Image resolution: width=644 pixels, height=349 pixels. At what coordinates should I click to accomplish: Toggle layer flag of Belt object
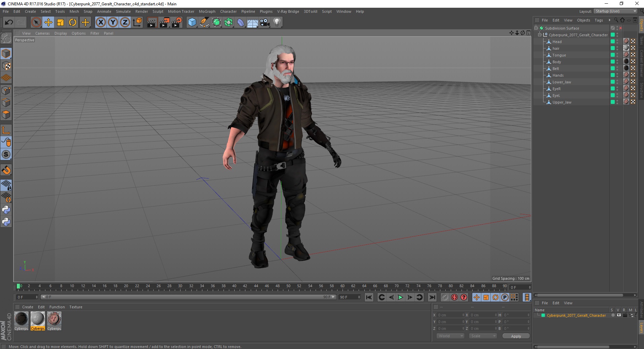pos(613,69)
